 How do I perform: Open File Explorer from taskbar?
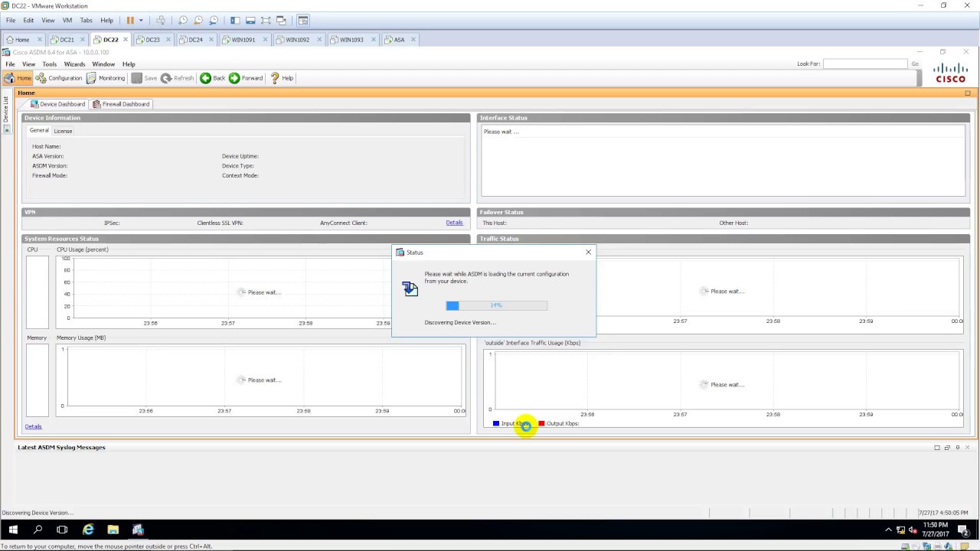[113, 530]
